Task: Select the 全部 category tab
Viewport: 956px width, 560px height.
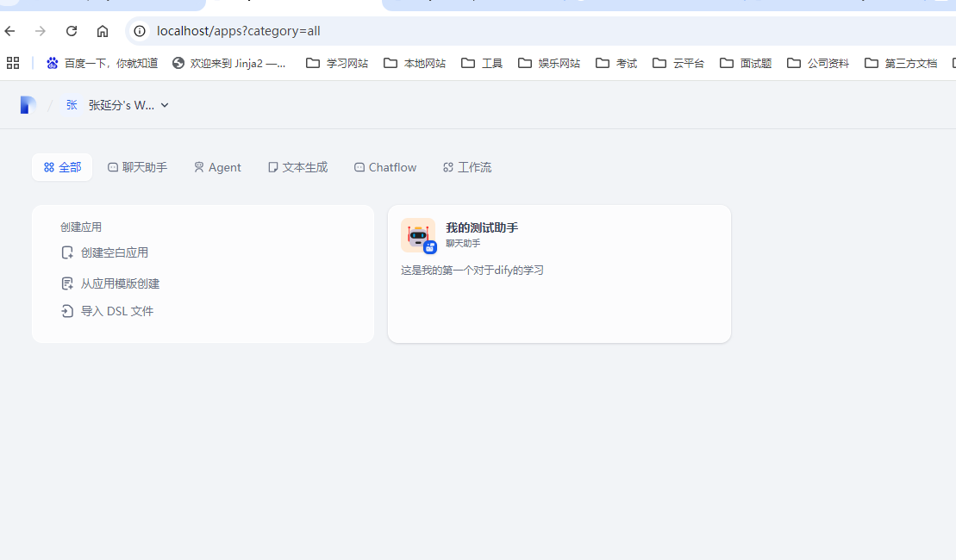Action: (x=62, y=167)
